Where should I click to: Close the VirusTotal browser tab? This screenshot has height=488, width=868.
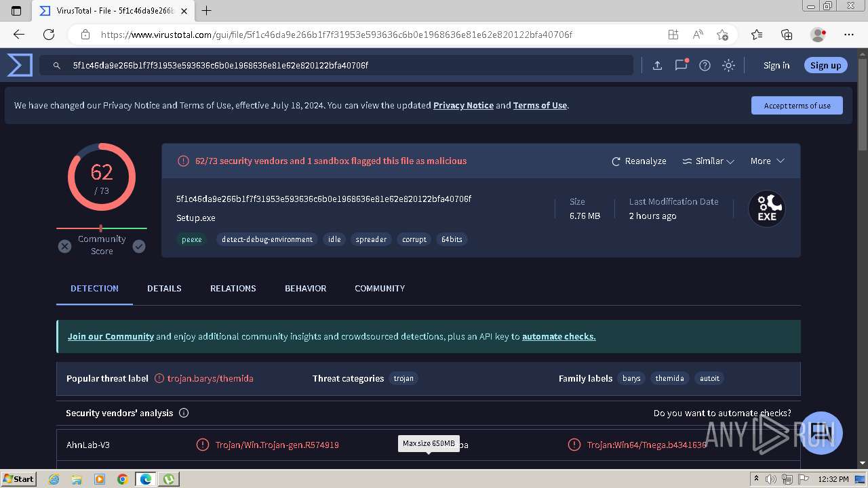[x=184, y=11]
